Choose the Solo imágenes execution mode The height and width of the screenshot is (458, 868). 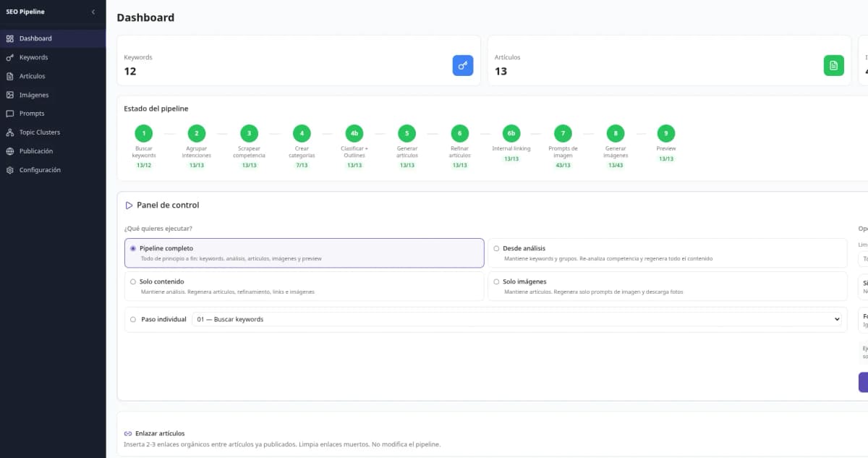click(495, 281)
